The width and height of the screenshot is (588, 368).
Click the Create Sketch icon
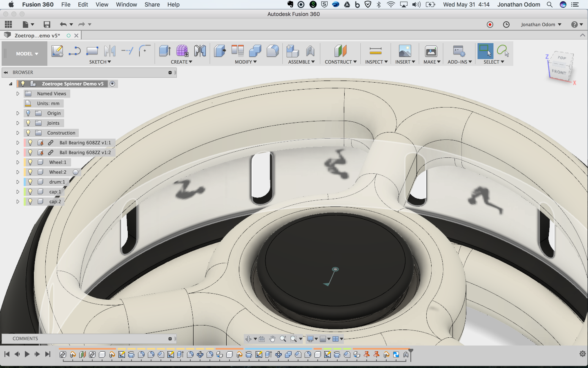[x=57, y=51]
